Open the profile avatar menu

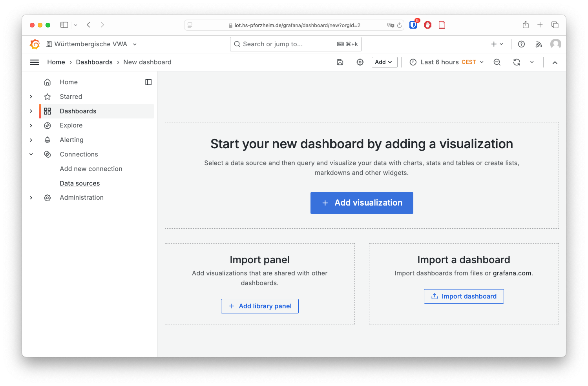(556, 44)
